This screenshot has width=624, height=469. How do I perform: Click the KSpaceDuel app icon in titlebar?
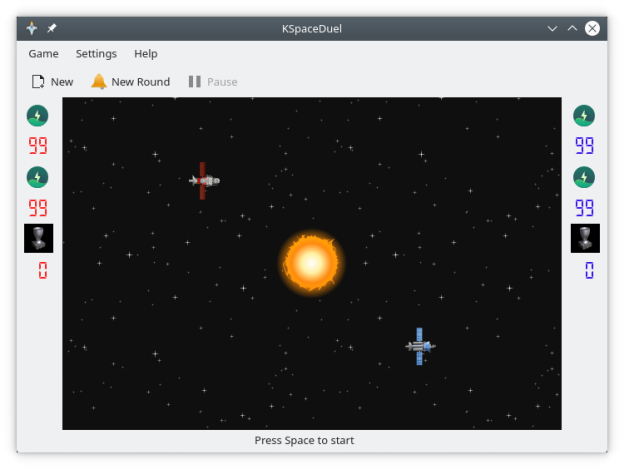pos(32,28)
